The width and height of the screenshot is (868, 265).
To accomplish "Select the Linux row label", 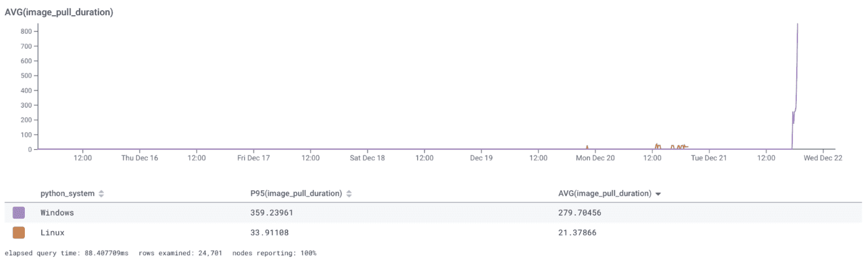I will (x=53, y=232).
